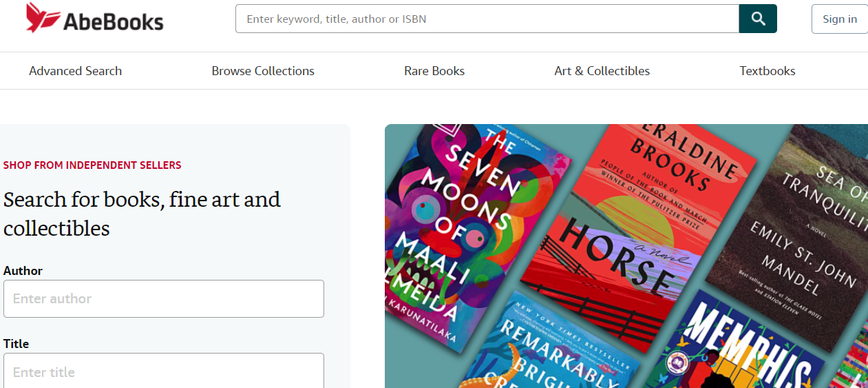Screen dimensions: 868x388
Task: Click the Enter author input field
Action: click(x=164, y=298)
